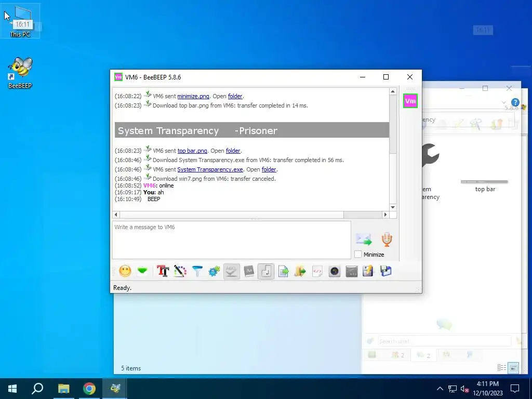Click chat vertical scrollbar up arrow
Screen dimensions: 532x399
[x=393, y=91]
